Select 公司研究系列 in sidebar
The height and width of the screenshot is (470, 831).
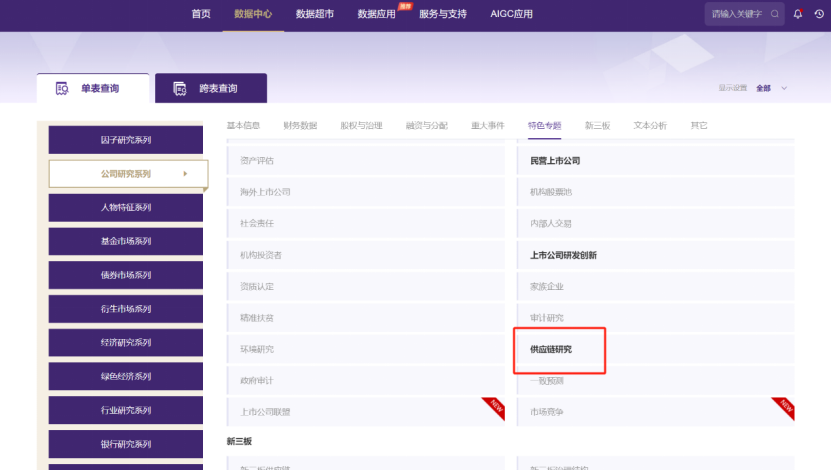pyautogui.click(x=128, y=174)
